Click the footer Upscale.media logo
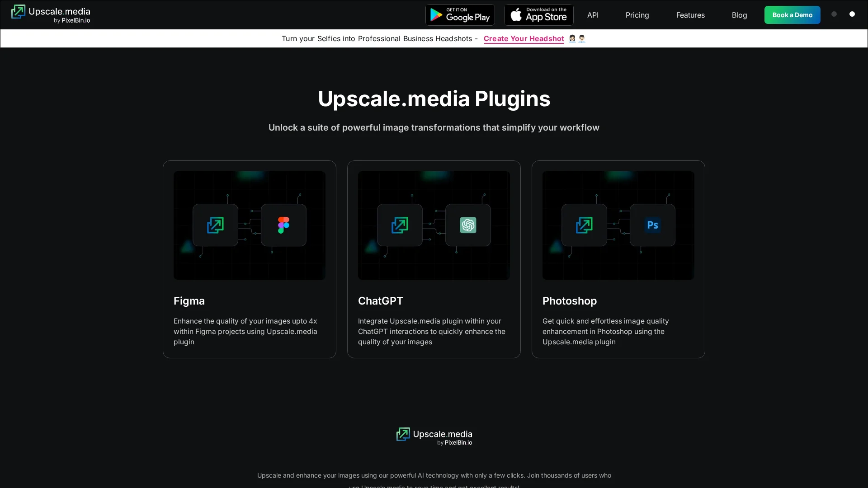868x488 pixels. tap(434, 436)
